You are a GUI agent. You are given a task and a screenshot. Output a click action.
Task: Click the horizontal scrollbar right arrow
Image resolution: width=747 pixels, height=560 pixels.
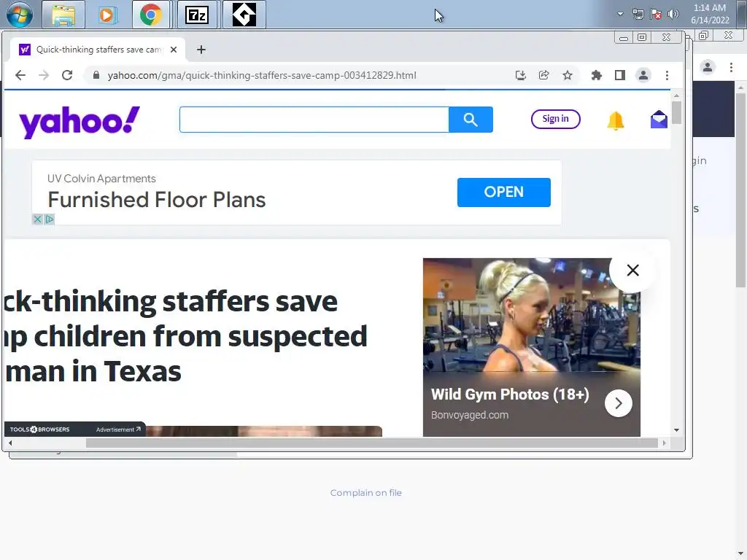pyautogui.click(x=664, y=443)
